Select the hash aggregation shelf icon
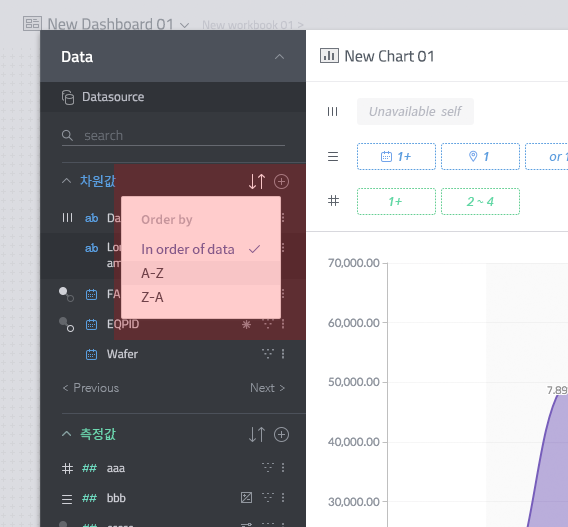568x527 pixels. (333, 201)
